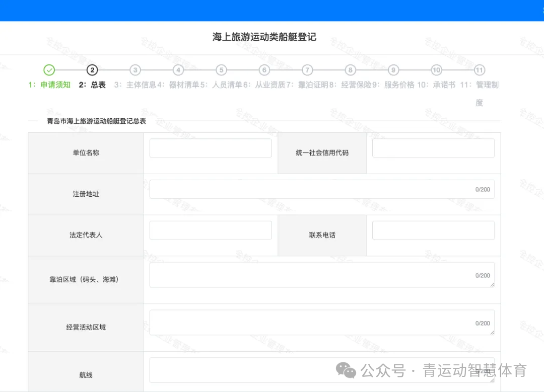Select step circle 3 for 主体信息
This screenshot has height=392, width=544.
pos(135,70)
